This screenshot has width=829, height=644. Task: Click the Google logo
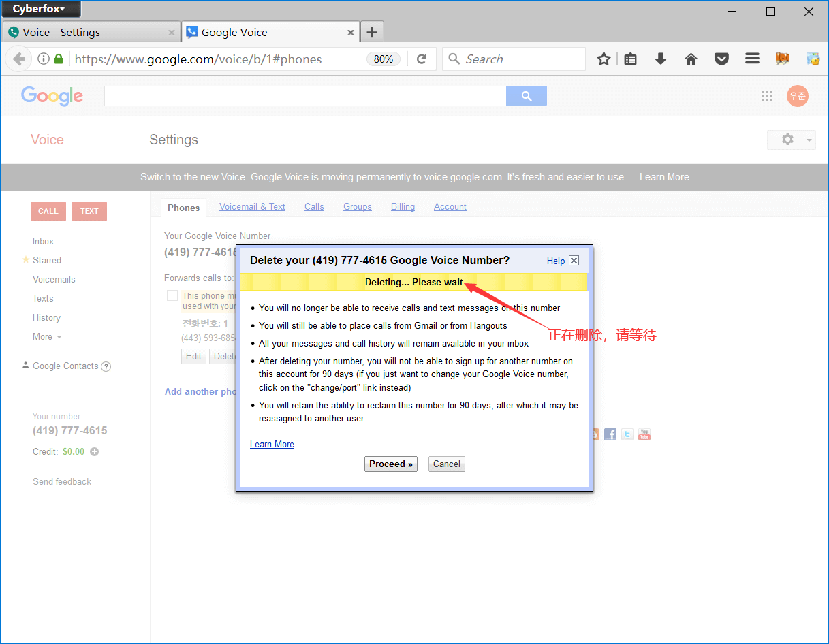[52, 96]
